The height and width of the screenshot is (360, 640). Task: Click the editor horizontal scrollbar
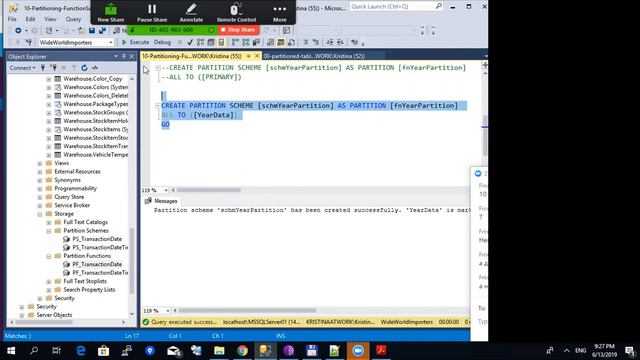209,190
